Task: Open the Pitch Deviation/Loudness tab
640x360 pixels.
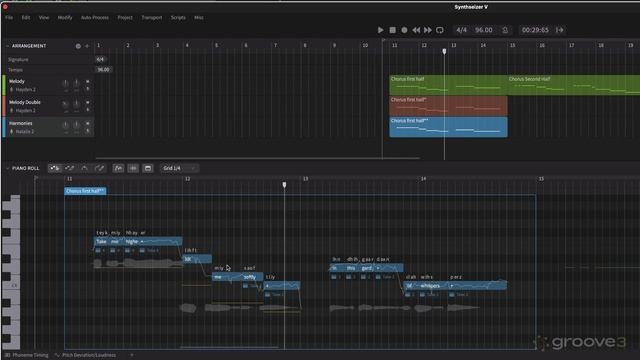Action: coord(85,355)
